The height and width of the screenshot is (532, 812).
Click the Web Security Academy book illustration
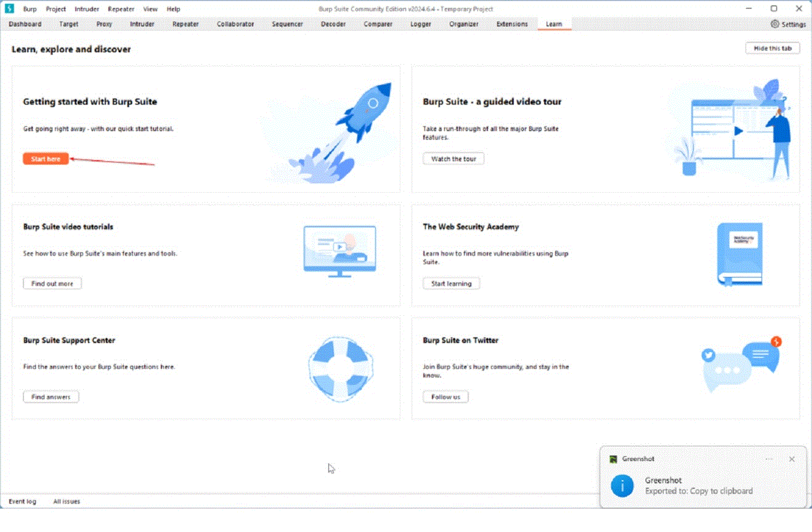pyautogui.click(x=740, y=254)
